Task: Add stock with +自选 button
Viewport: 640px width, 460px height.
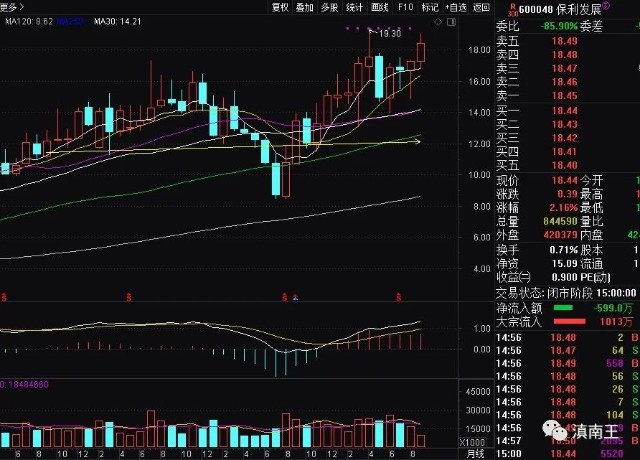Action: click(x=456, y=7)
